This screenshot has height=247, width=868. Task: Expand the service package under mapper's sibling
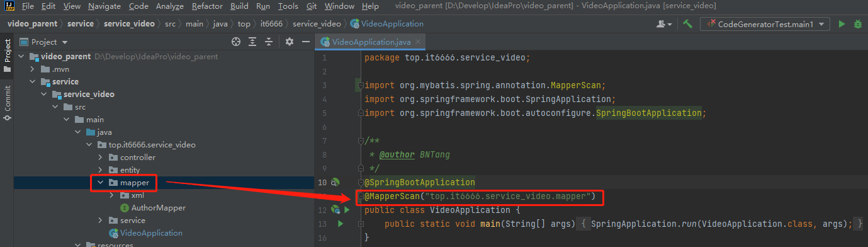100,220
